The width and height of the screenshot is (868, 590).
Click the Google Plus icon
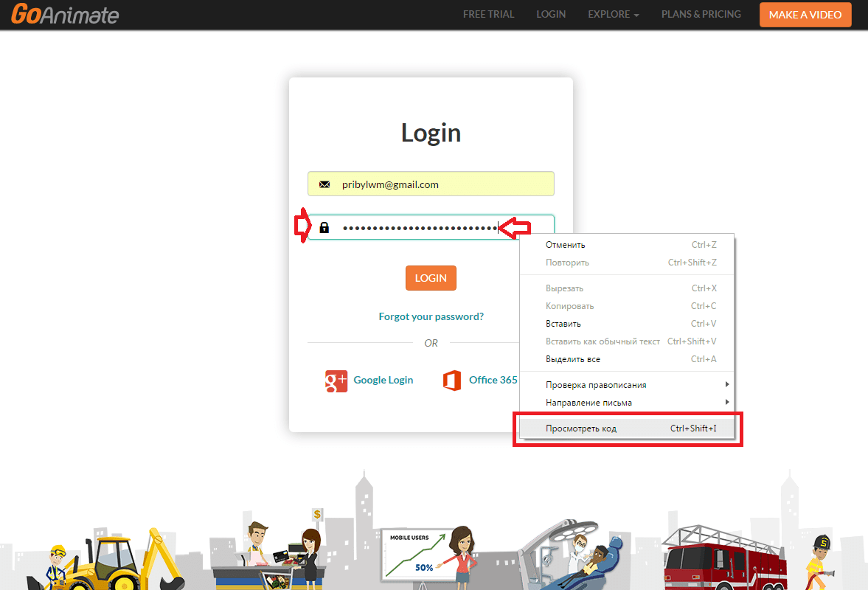click(x=336, y=381)
